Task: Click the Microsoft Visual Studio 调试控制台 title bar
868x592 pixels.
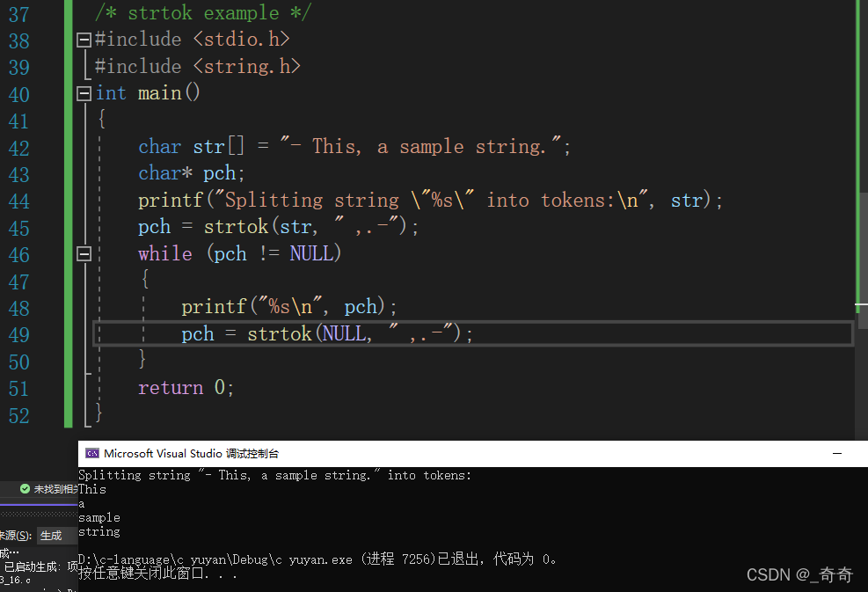Action: 440,454
